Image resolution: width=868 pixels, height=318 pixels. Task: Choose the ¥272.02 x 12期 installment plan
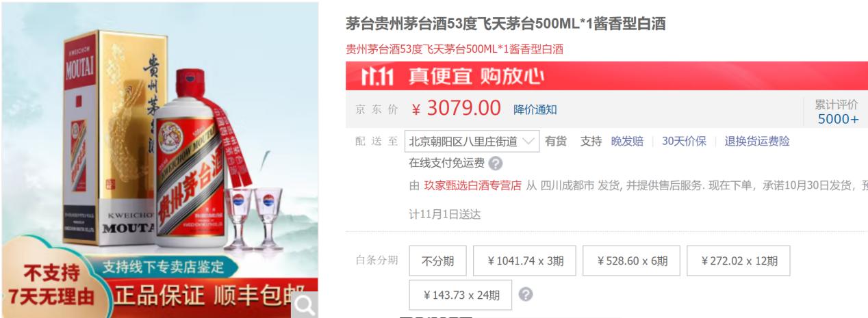[x=739, y=261]
